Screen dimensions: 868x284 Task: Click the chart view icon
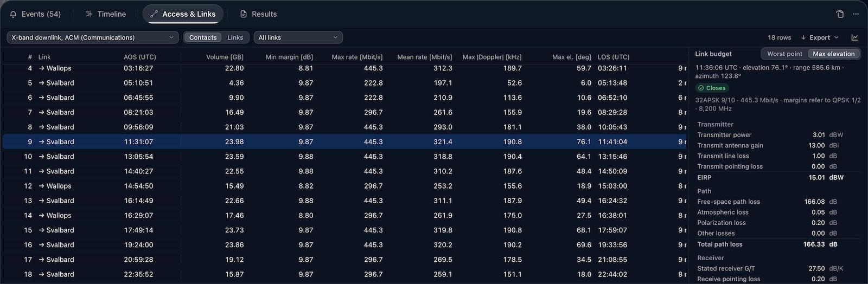[x=854, y=37]
